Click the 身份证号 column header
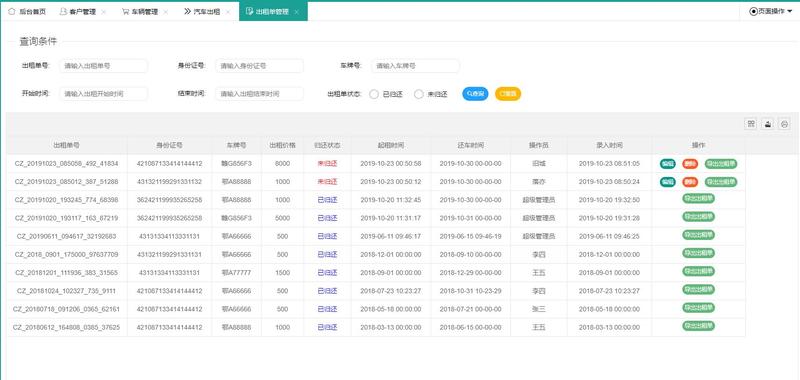The width and height of the screenshot is (800, 380). pyautogui.click(x=169, y=145)
